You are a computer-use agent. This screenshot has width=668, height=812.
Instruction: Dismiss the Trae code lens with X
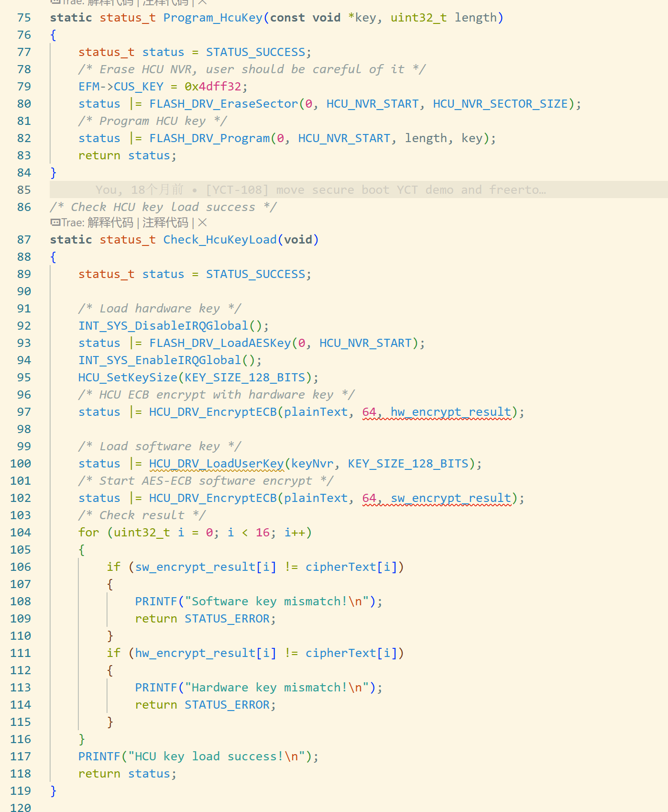coord(202,222)
